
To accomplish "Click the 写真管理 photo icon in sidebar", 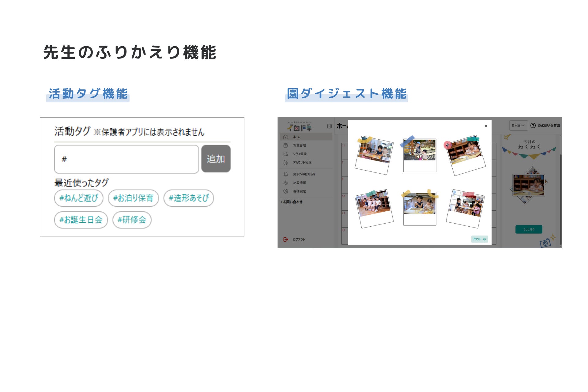I will coord(285,145).
